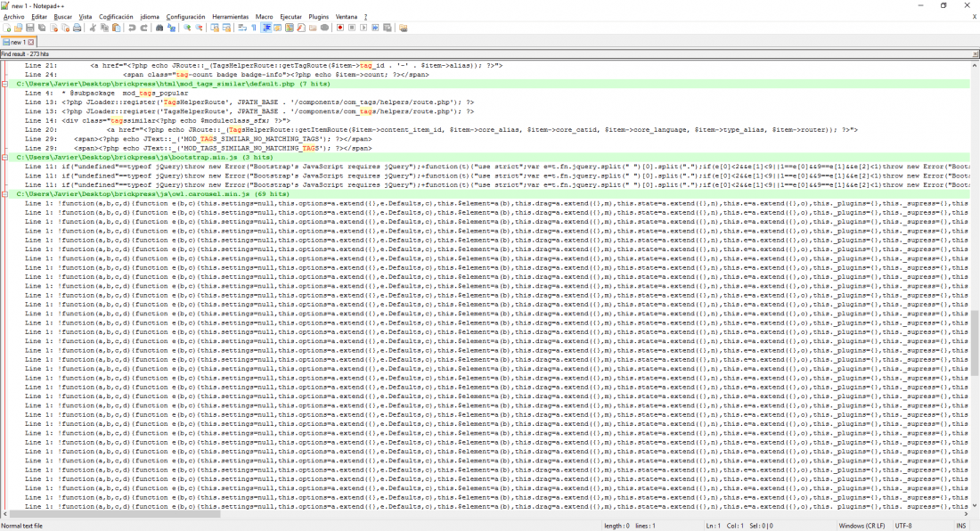Open the ? help menu
This screenshot has width=980, height=531.
tap(365, 17)
